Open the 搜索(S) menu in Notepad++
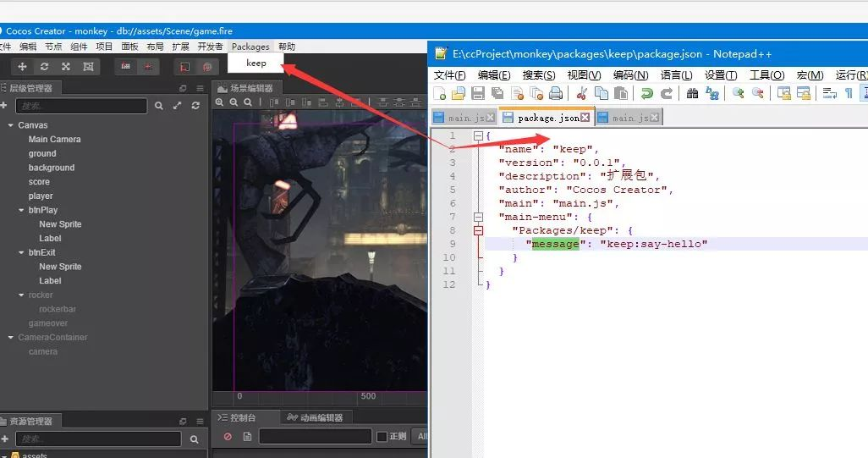The height and width of the screenshot is (458, 868). pyautogui.click(x=539, y=74)
